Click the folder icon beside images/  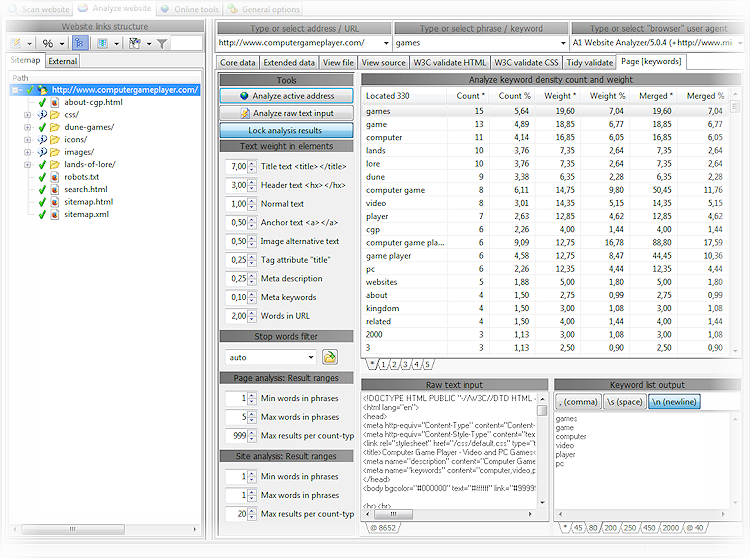pos(55,152)
